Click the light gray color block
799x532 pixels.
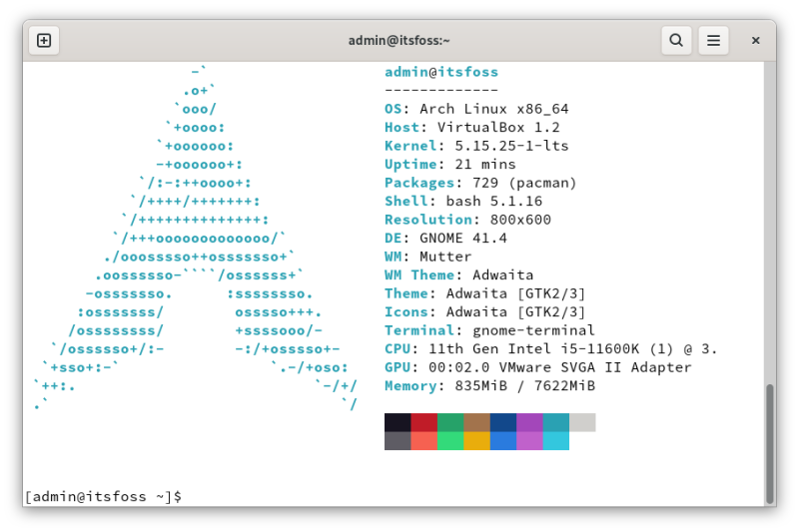582,422
